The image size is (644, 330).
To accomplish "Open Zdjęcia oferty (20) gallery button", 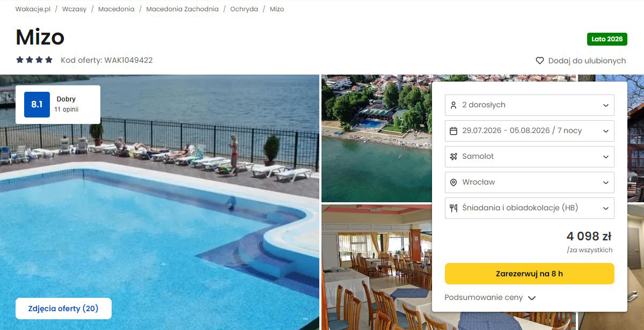I will coord(63,309).
